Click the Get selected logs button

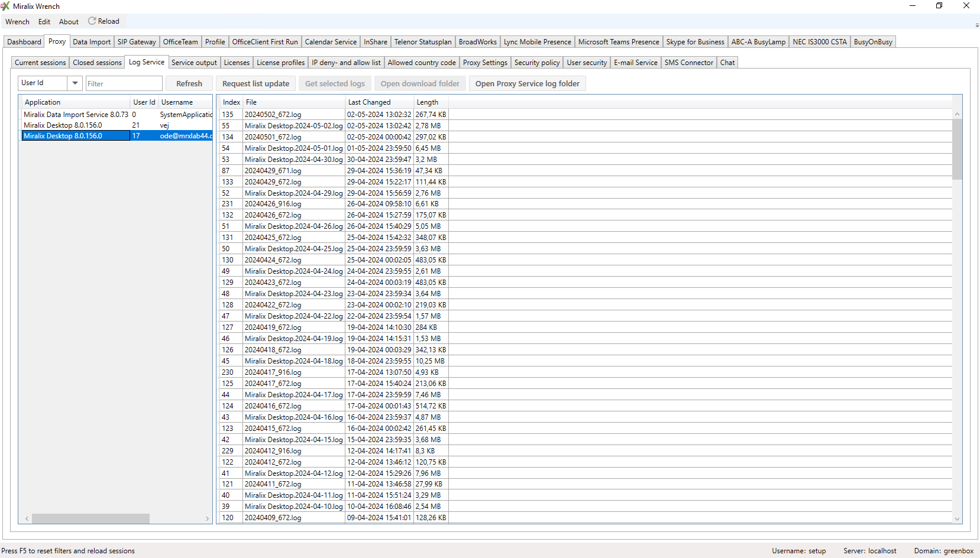point(335,84)
